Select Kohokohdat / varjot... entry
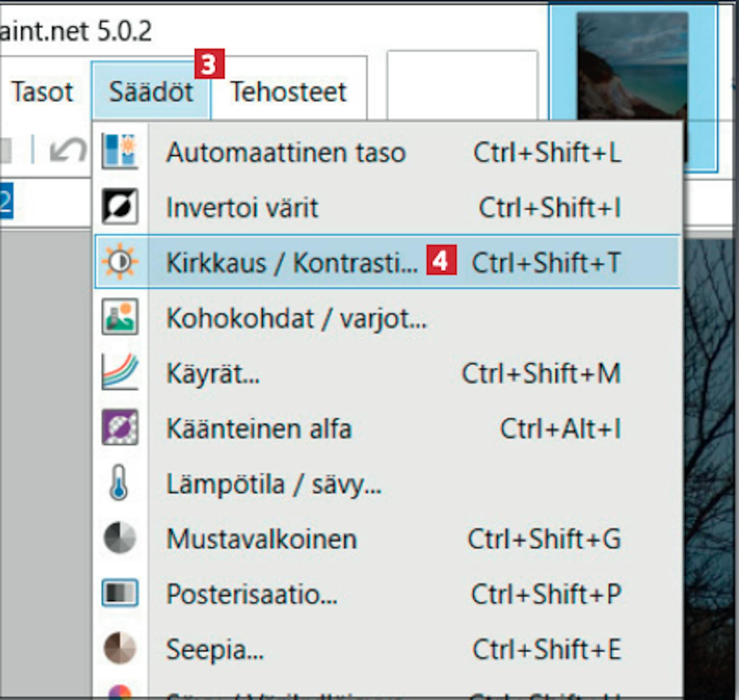 point(297,318)
